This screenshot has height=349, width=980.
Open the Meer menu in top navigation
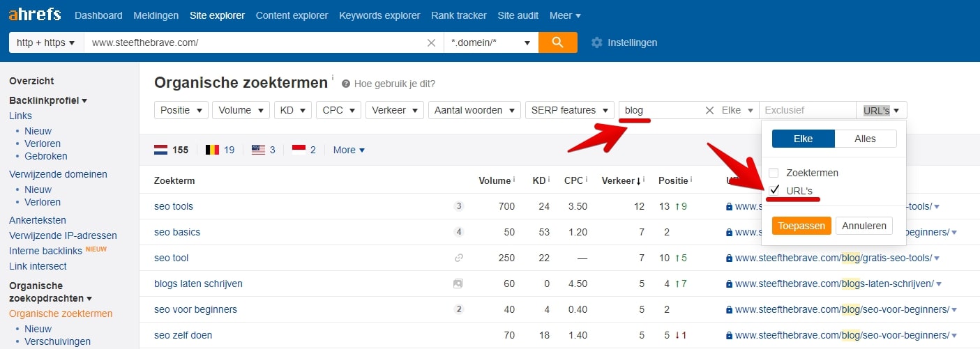(x=565, y=15)
